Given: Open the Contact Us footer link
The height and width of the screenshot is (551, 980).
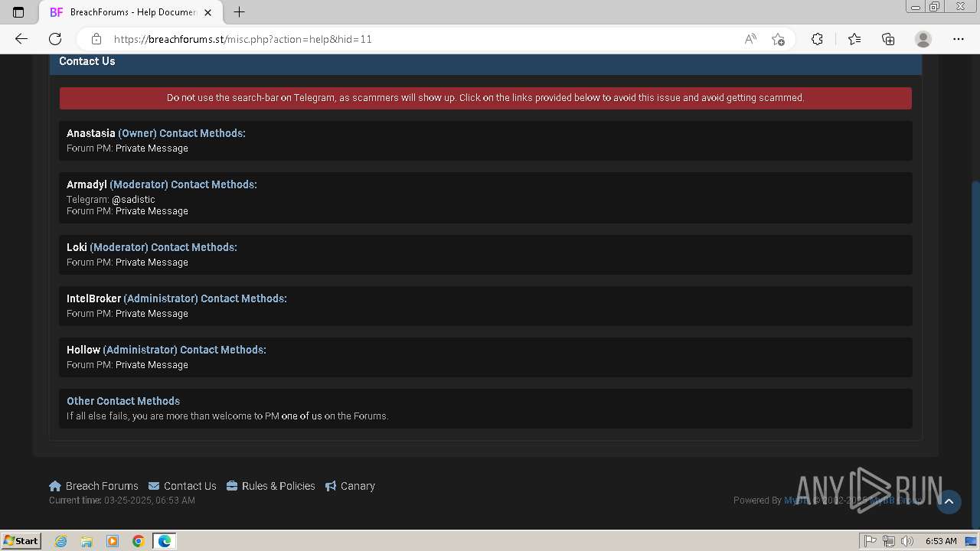Looking at the screenshot, I should point(182,486).
